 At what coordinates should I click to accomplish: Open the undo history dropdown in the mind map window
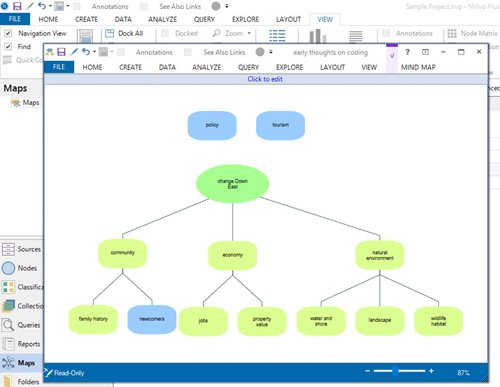point(95,52)
